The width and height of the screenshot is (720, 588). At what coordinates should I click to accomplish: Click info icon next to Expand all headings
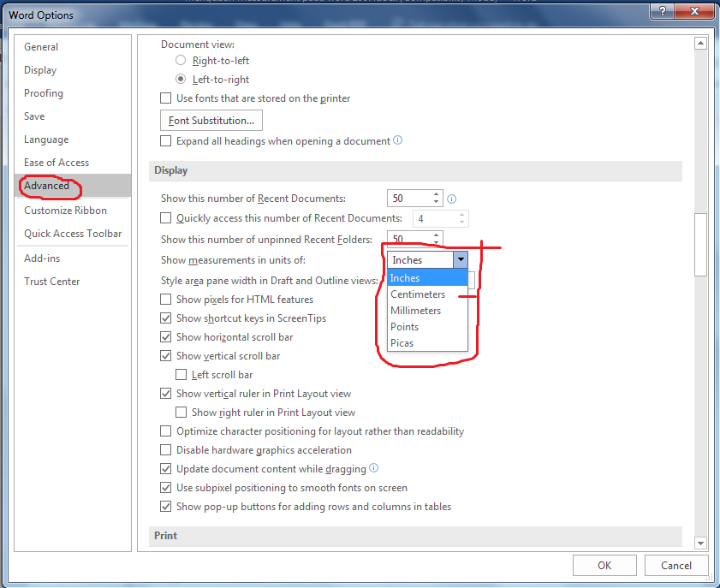(397, 140)
